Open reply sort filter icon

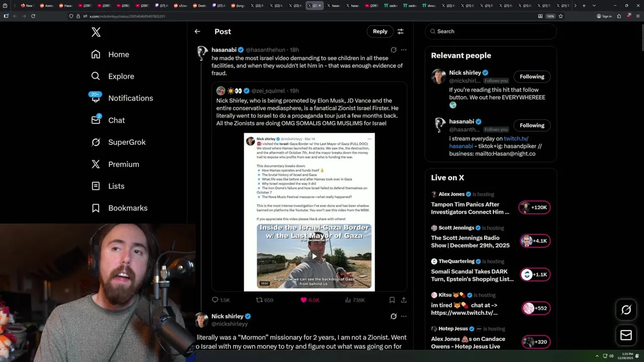(x=400, y=31)
